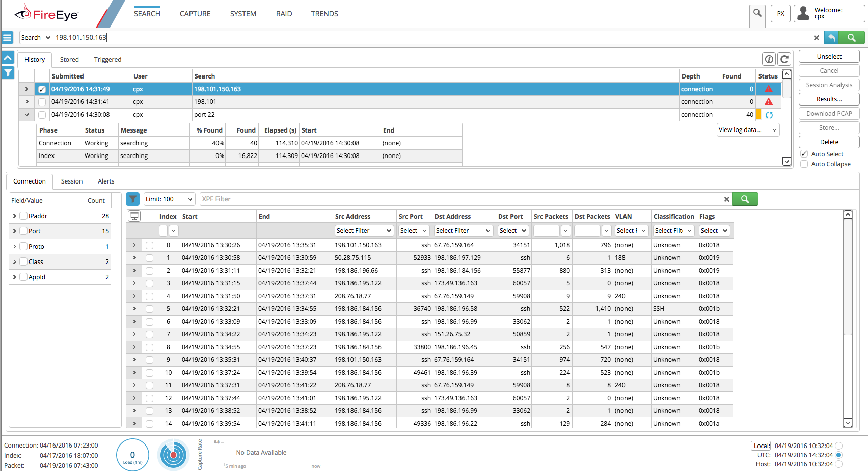
Task: Check the port 22 search row
Action: tap(42, 115)
